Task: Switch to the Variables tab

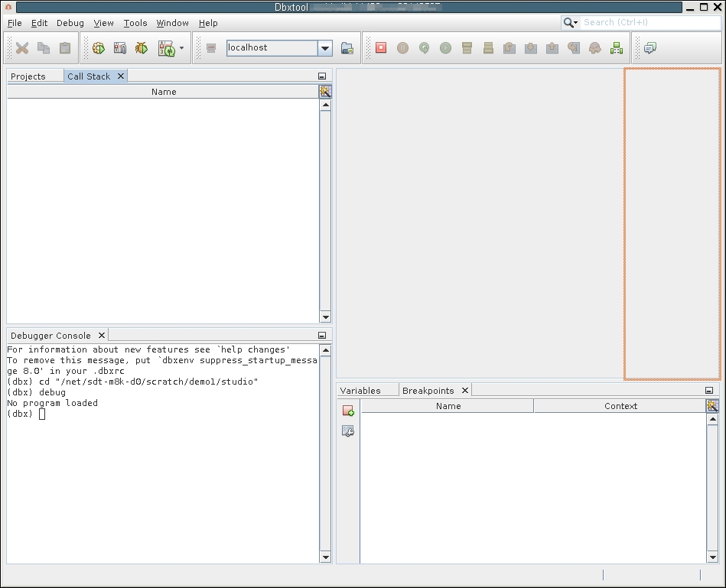Action: click(x=360, y=391)
